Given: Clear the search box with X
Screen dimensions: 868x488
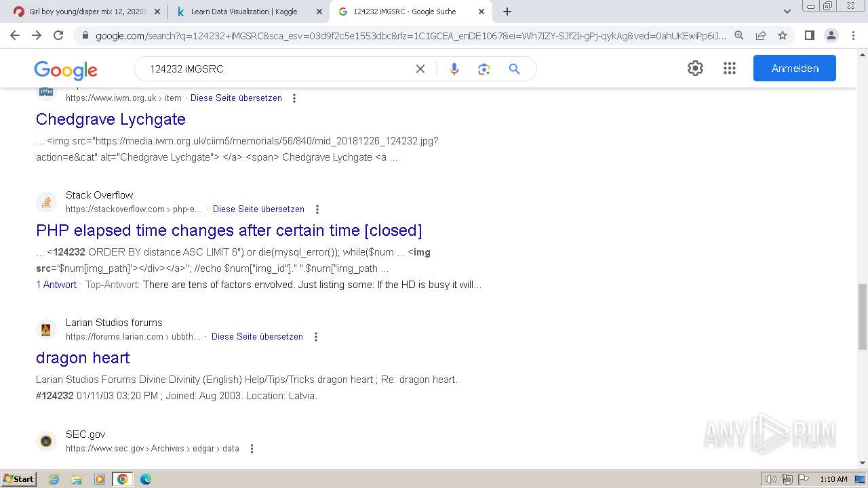Looking at the screenshot, I should click(420, 68).
